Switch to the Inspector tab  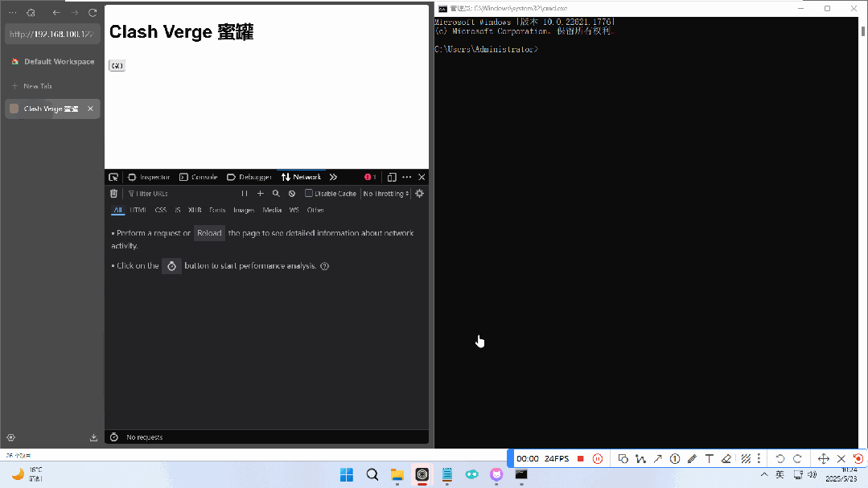pos(149,177)
